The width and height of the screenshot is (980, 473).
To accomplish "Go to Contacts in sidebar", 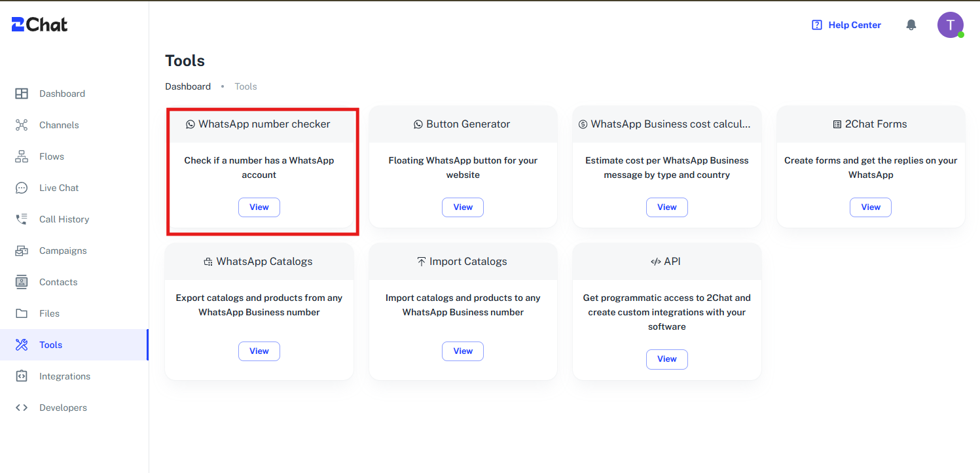I will coord(58,282).
